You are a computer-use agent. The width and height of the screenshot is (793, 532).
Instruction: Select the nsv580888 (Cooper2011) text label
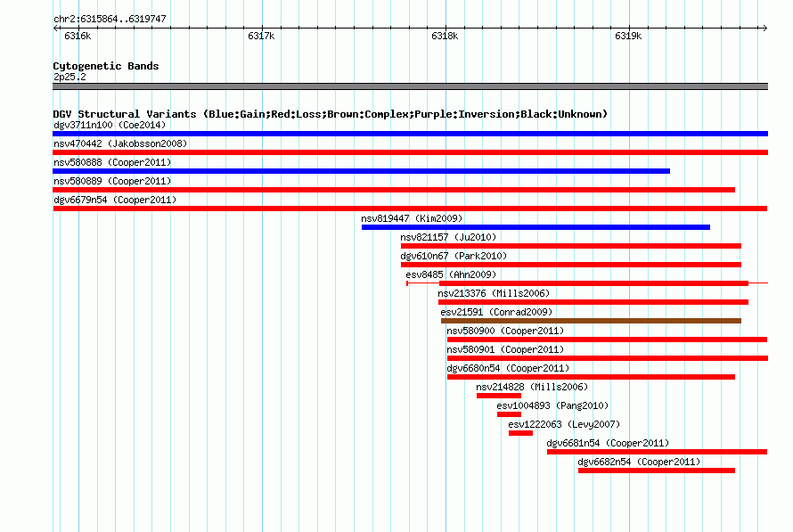[112, 162]
